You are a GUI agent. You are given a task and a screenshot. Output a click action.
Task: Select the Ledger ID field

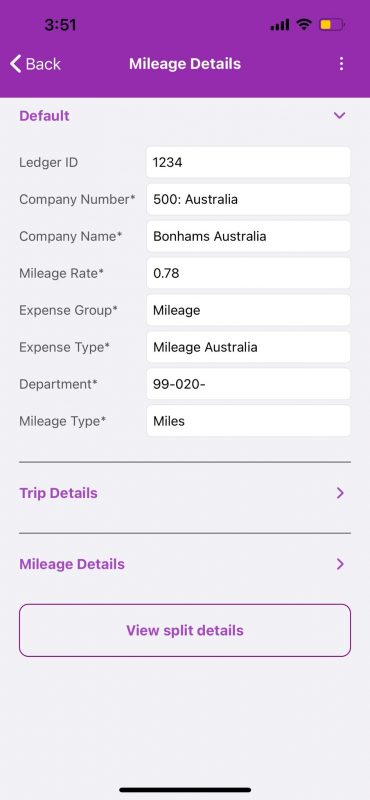pos(248,162)
